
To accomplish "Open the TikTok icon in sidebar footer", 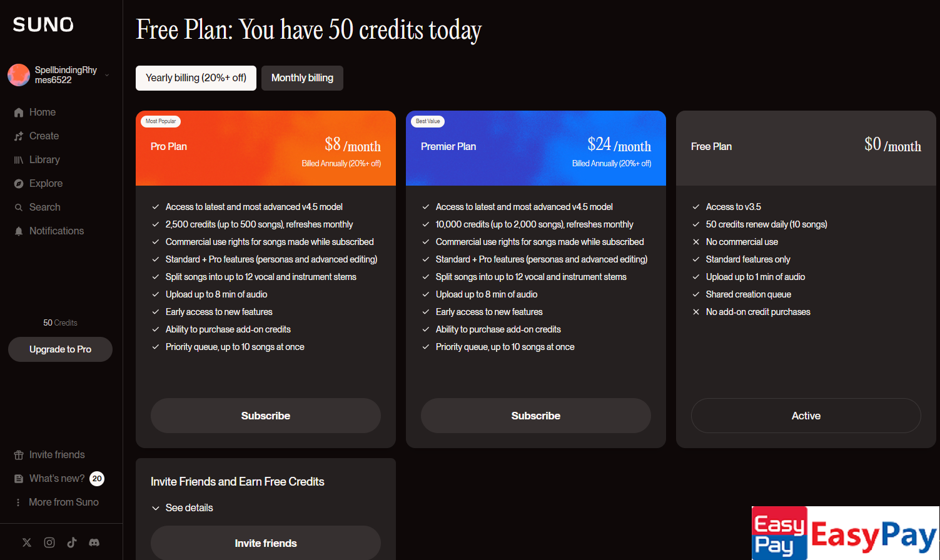I will tap(72, 542).
